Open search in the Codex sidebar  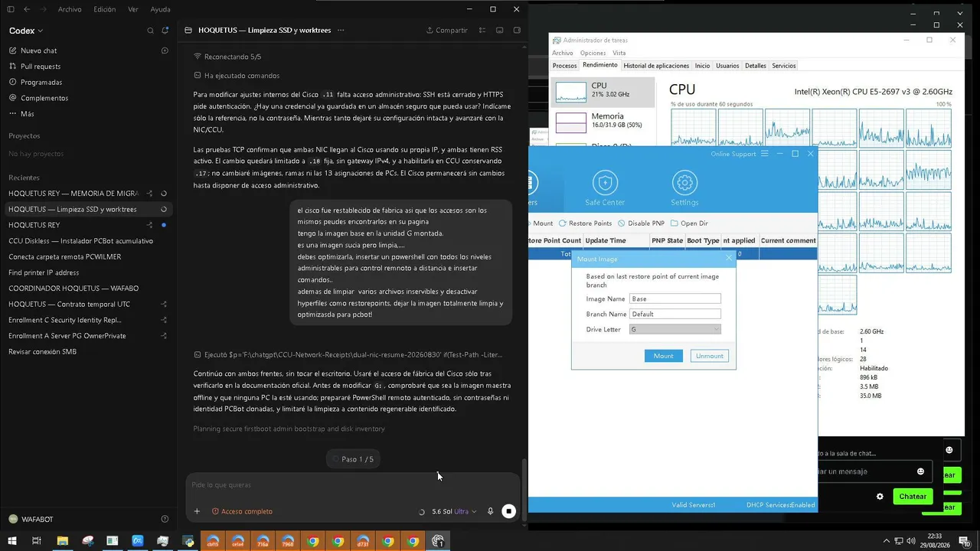[x=150, y=31]
